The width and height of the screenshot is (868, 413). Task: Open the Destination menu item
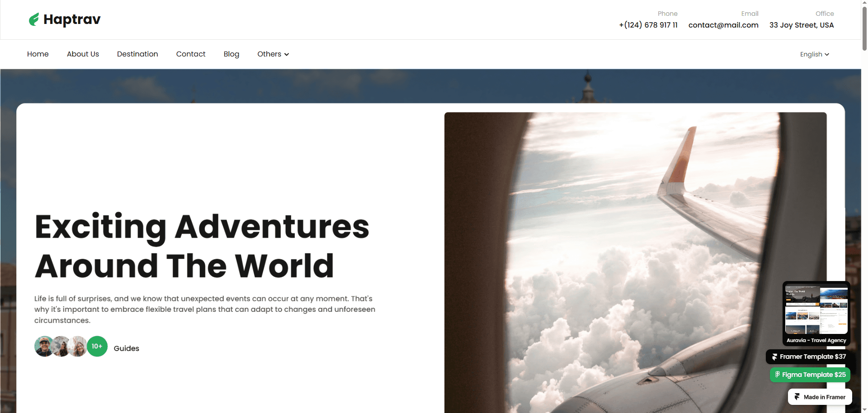click(137, 54)
